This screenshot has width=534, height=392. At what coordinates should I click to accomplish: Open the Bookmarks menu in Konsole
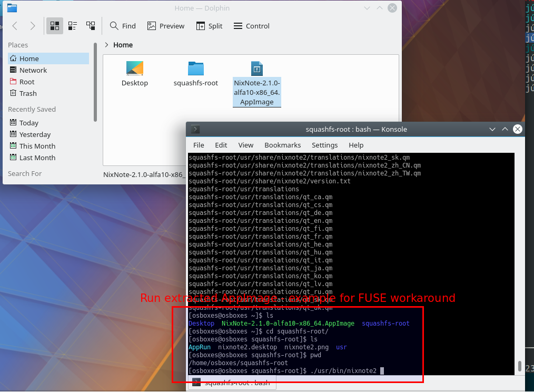pos(282,145)
